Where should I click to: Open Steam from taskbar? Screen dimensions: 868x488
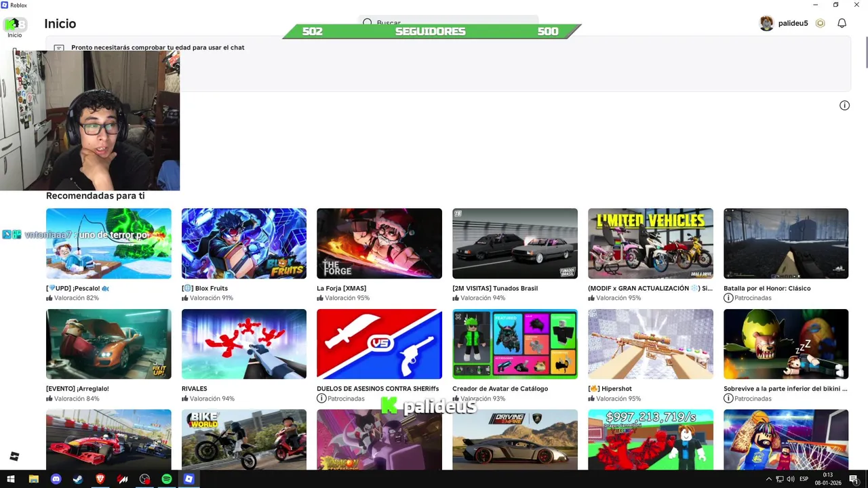coord(78,479)
